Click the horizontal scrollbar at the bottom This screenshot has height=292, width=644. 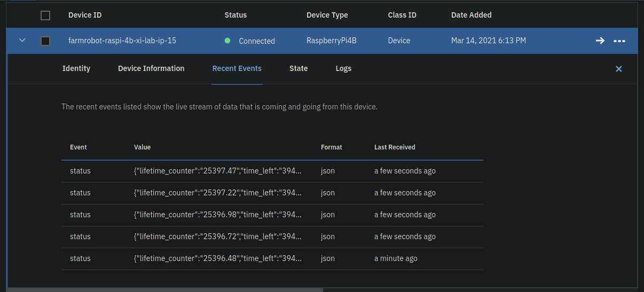pos(164,290)
